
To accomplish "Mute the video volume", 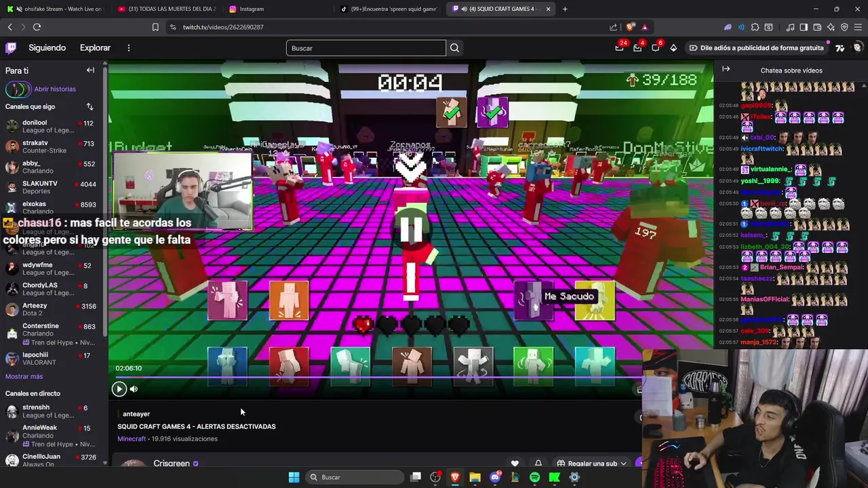I will click(x=134, y=389).
